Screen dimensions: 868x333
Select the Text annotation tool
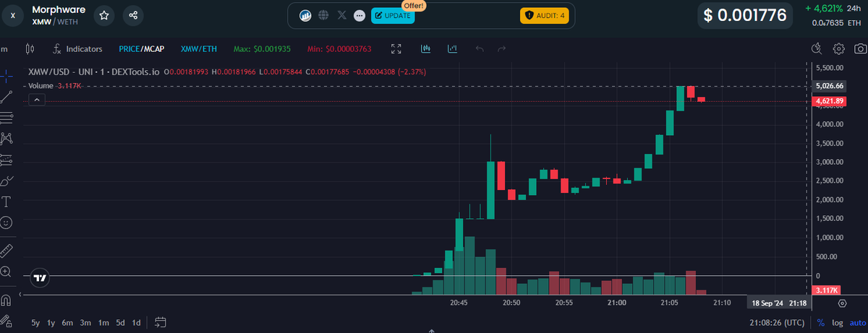(7, 202)
